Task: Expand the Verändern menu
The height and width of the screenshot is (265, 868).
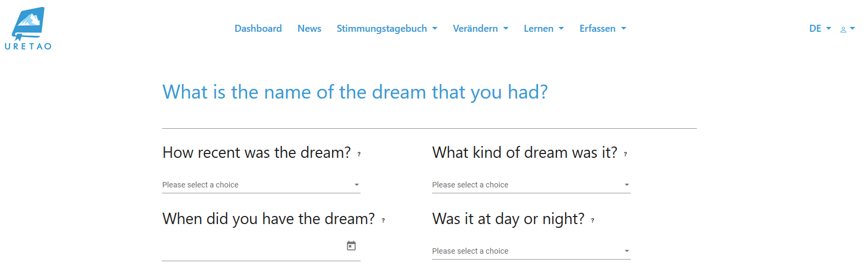Action: 481,29
